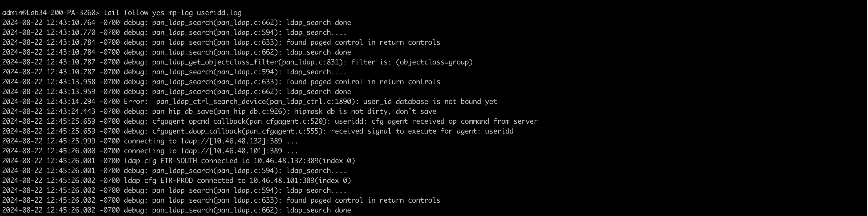Viewport: 868px width, 216px height.
Task: Click the ETR-SOUTH ldap config name
Action: point(179,161)
